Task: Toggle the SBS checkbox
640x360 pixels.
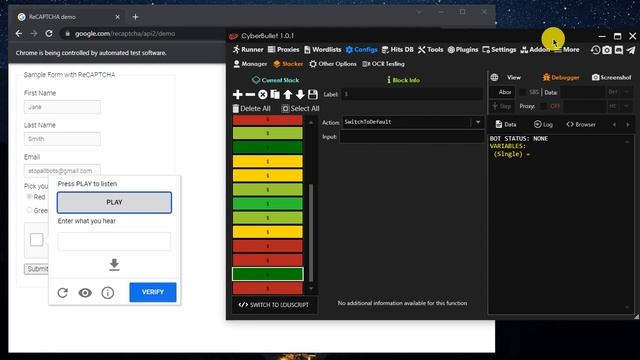Action: [x=522, y=92]
